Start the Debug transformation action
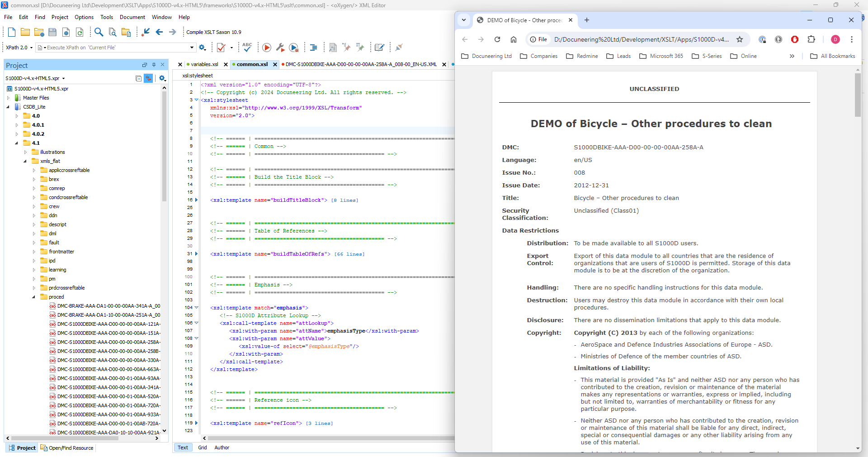Screen dimensions: 868x457 click(x=294, y=48)
